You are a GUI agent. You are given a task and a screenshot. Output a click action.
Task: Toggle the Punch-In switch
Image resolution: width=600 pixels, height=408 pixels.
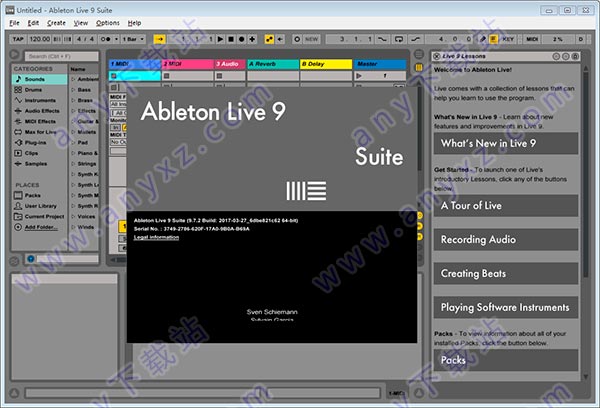point(382,39)
